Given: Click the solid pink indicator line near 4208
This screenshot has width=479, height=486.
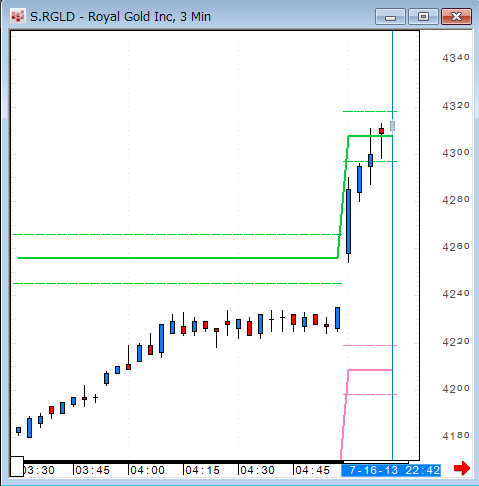Looking at the screenshot, I should [x=370, y=370].
